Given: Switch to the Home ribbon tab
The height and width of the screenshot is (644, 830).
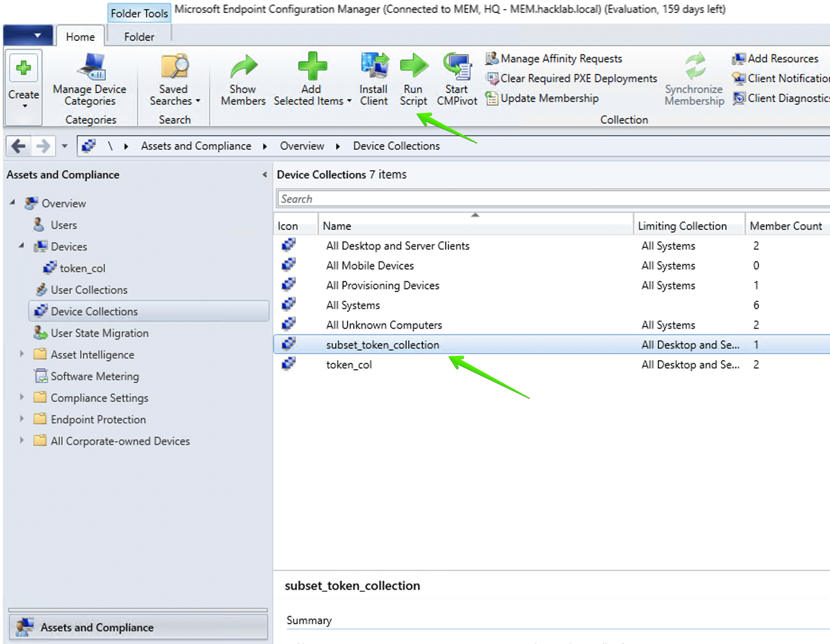Looking at the screenshot, I should click(x=80, y=36).
